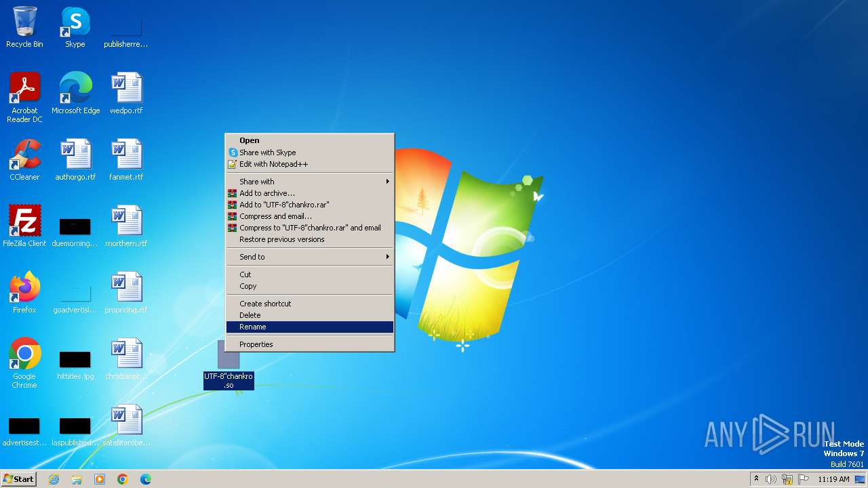Image resolution: width=868 pixels, height=488 pixels.
Task: Choose Add to archive... menu entry
Action: pos(309,193)
